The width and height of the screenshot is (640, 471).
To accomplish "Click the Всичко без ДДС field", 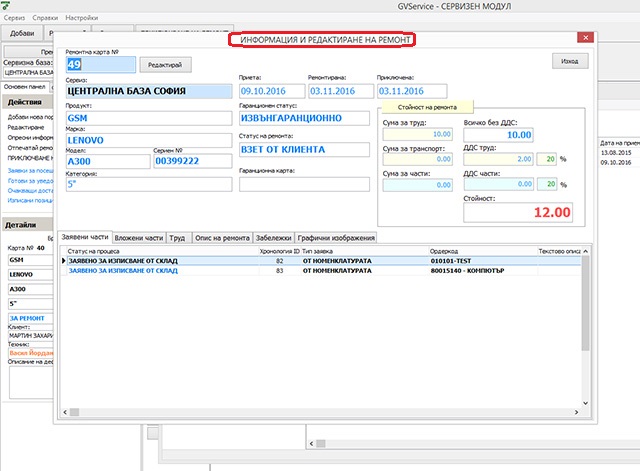I will [x=498, y=135].
